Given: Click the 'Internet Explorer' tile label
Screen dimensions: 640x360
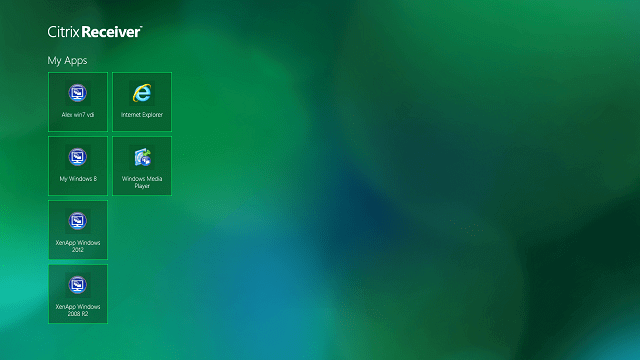Looking at the screenshot, I should tap(142, 115).
